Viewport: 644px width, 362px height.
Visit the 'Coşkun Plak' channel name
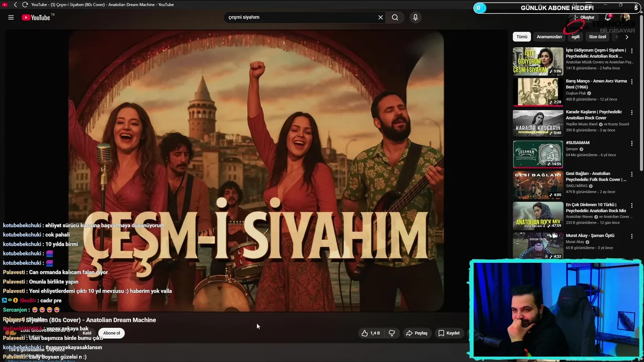click(x=576, y=93)
